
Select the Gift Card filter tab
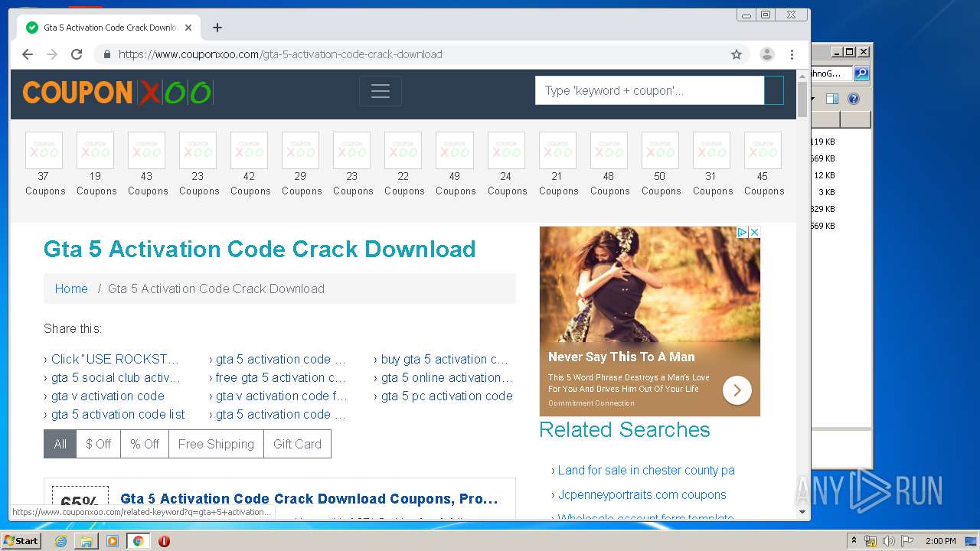coord(297,444)
